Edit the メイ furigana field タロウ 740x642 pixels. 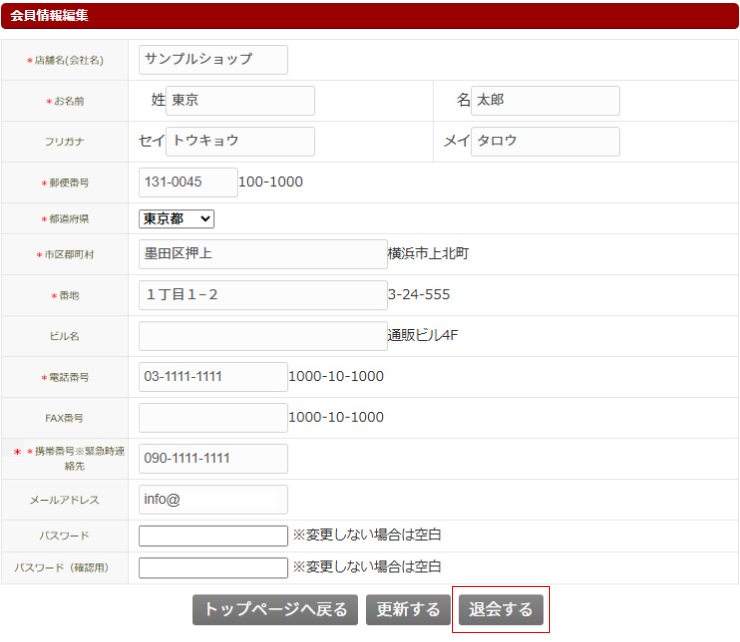pos(545,141)
